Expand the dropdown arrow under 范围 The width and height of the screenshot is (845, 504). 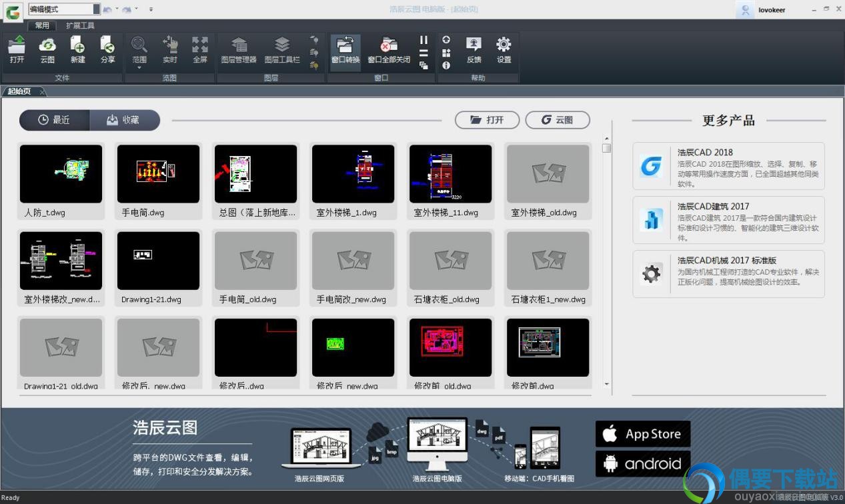pos(139,67)
